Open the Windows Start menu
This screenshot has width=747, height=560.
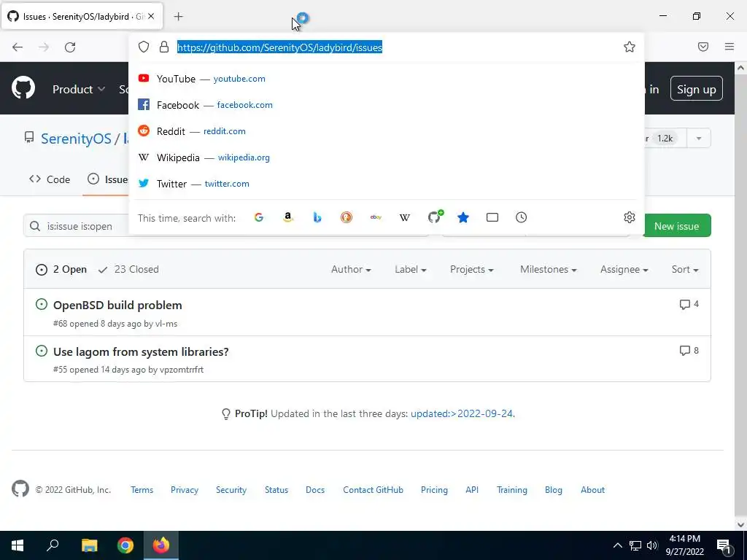click(x=18, y=545)
